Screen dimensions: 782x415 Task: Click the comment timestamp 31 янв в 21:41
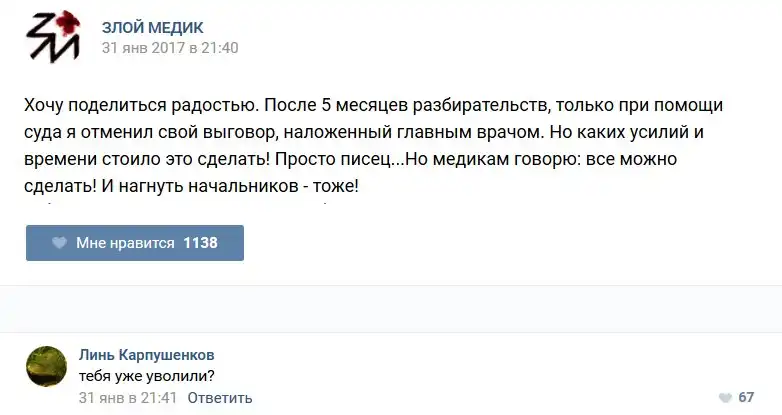[x=128, y=397]
